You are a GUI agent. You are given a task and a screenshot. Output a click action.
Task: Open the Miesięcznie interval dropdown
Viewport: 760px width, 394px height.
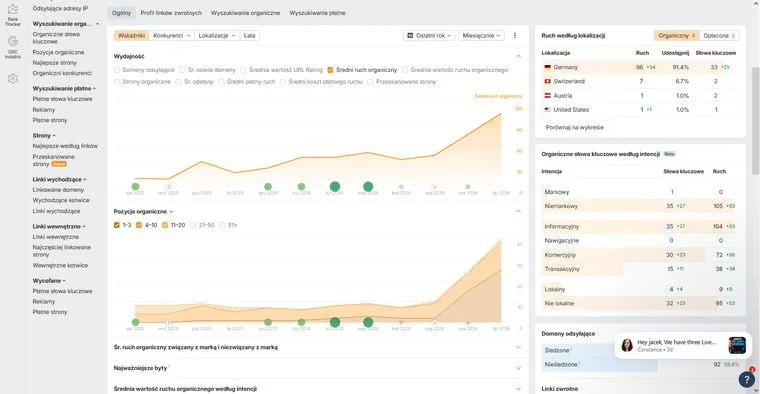point(481,35)
